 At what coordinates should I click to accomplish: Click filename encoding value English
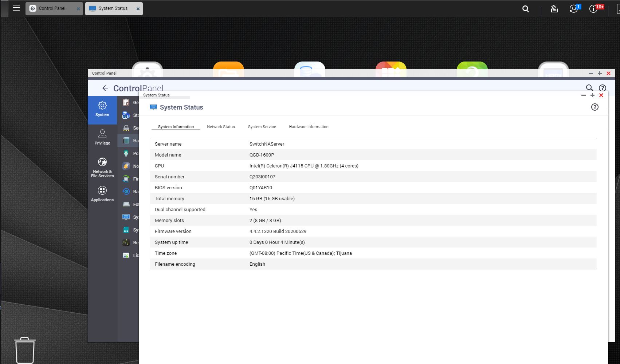(x=257, y=264)
